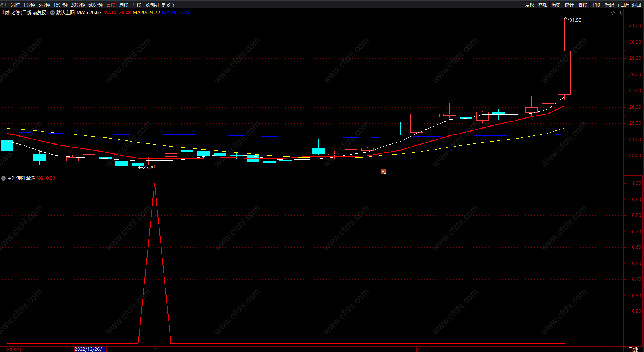
Task: Click the 1.00 sub-chart axis label
Action: (x=636, y=183)
